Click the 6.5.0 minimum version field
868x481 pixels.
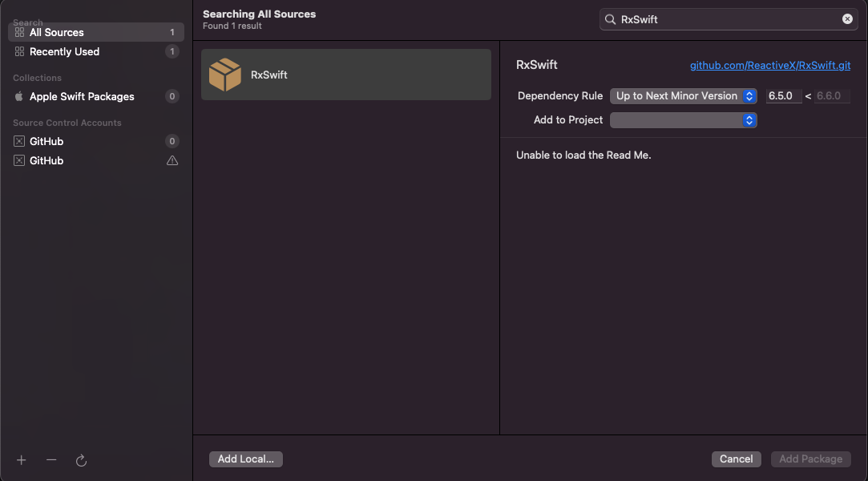coord(783,96)
